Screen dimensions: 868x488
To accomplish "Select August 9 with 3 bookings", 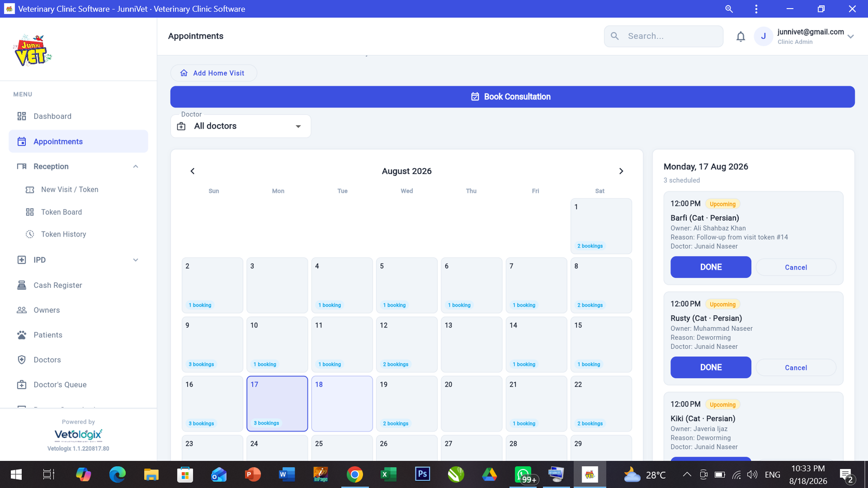I will (x=212, y=344).
